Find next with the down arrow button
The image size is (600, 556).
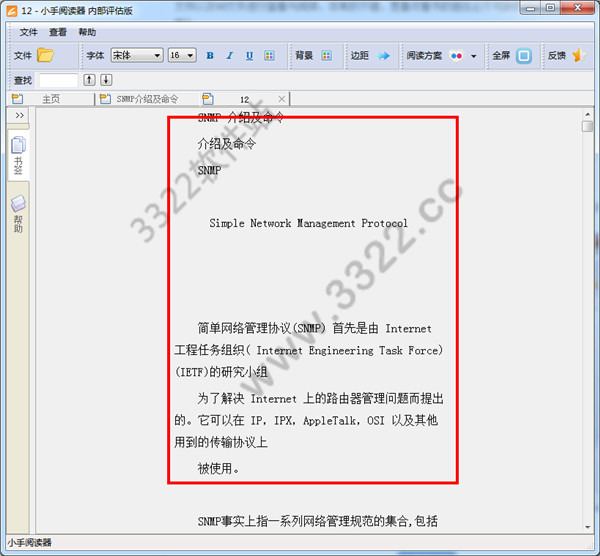pyautogui.click(x=106, y=80)
